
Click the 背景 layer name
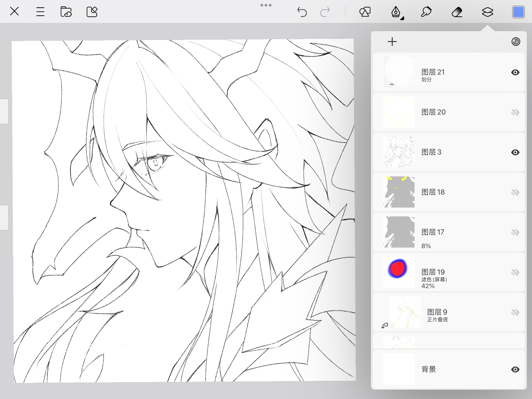tap(429, 369)
